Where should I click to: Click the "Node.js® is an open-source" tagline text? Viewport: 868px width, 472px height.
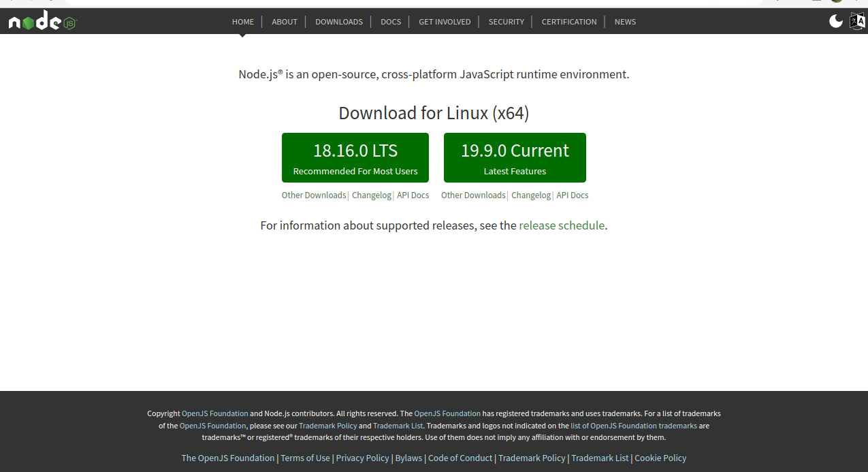(434, 74)
